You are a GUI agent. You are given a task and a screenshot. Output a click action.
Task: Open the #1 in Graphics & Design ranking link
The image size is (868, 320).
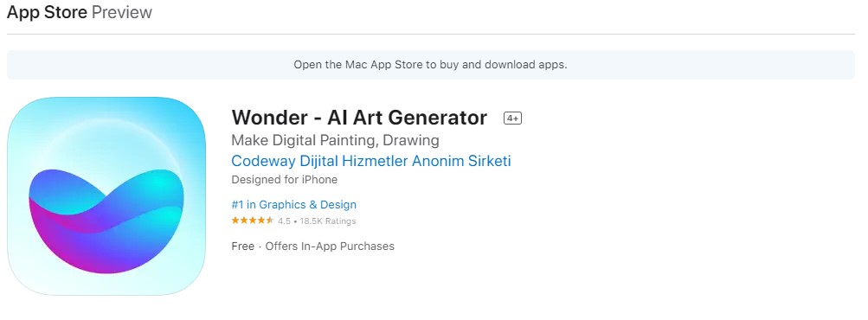coord(294,204)
